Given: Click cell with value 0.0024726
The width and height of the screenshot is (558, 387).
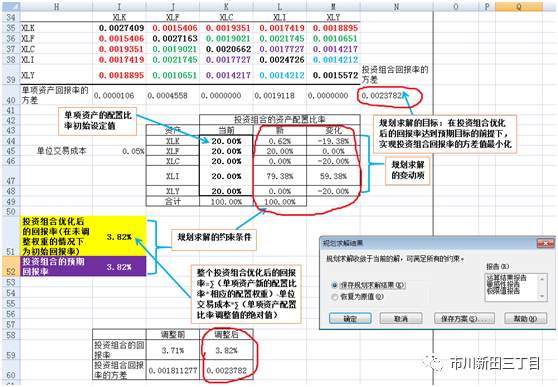Looking at the screenshot, I should pyautogui.click(x=279, y=59).
